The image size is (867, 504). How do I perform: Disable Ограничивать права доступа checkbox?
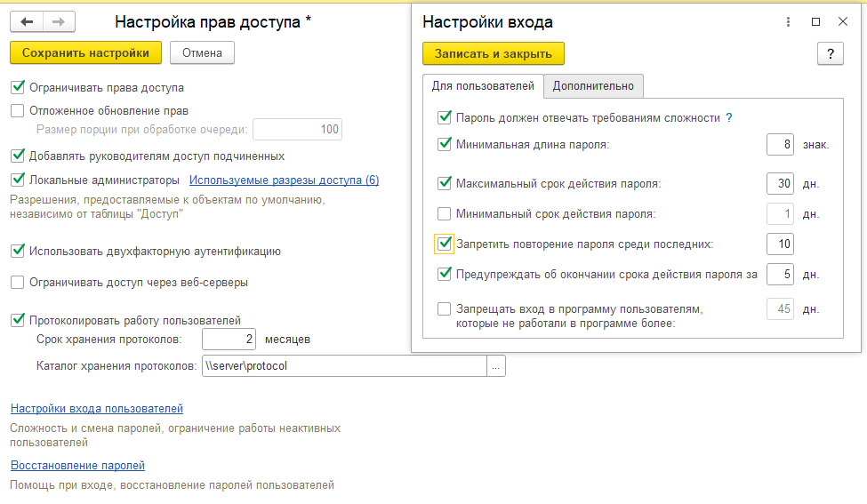click(x=17, y=88)
